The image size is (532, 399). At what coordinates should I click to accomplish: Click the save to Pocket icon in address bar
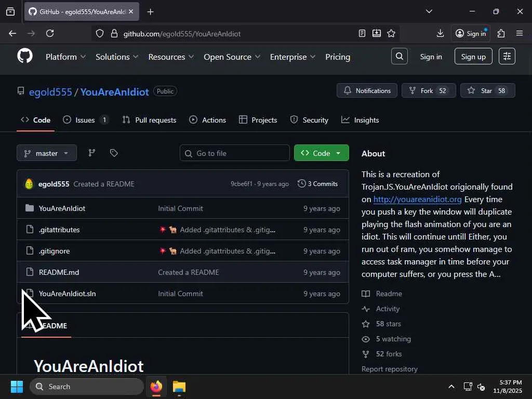(377, 33)
